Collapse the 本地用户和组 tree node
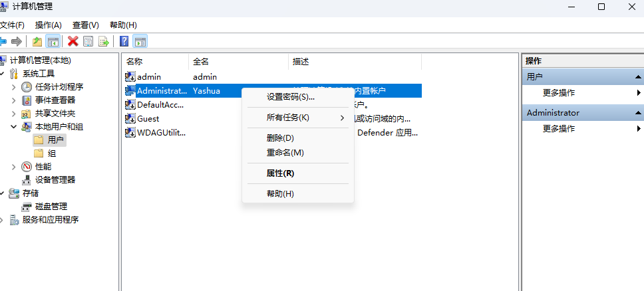644x291 pixels. [x=13, y=127]
